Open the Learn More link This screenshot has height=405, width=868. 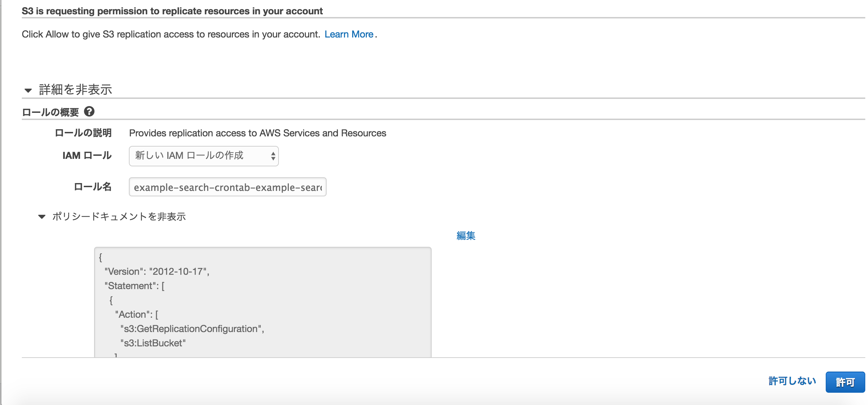[349, 34]
